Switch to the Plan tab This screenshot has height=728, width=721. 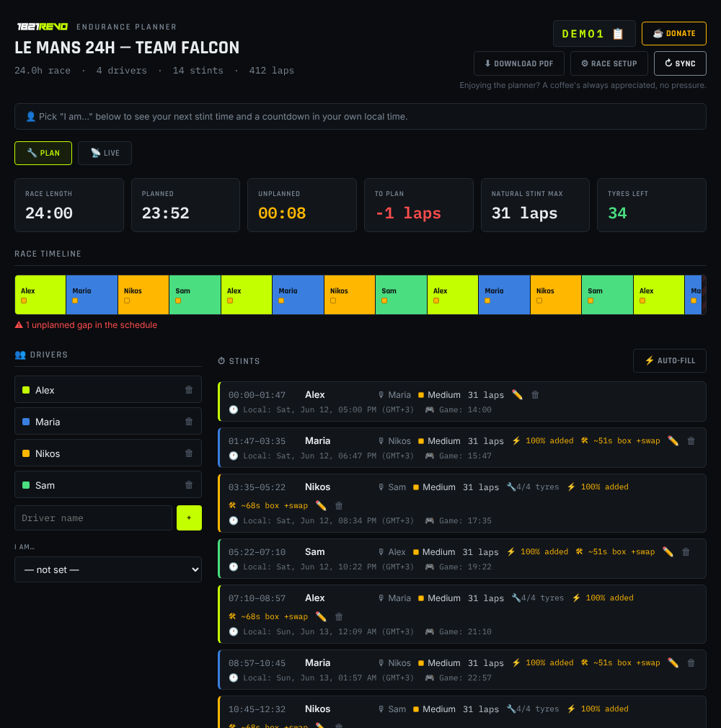[x=43, y=154]
